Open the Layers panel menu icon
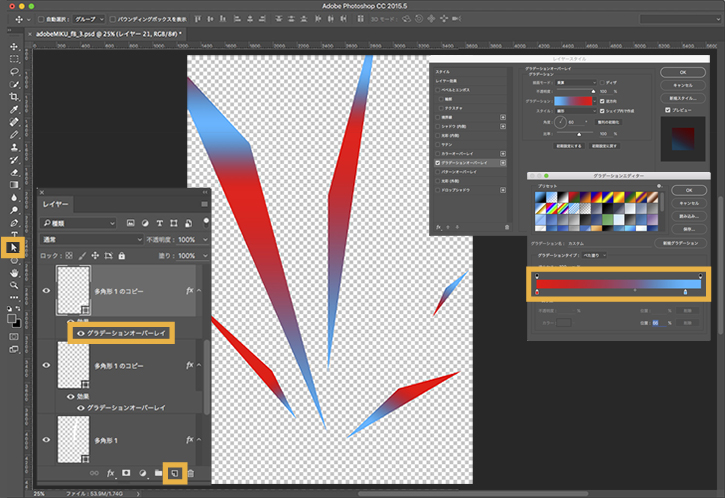This screenshot has width=725, height=498. (x=204, y=204)
